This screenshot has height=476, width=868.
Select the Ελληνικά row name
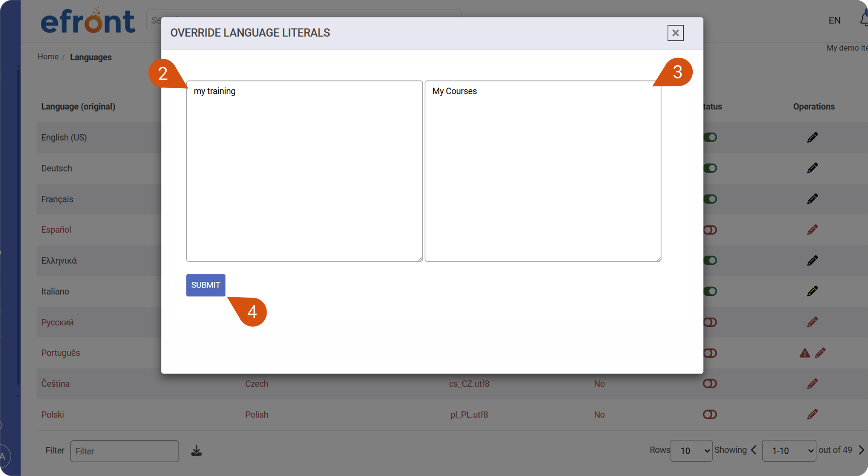59,261
